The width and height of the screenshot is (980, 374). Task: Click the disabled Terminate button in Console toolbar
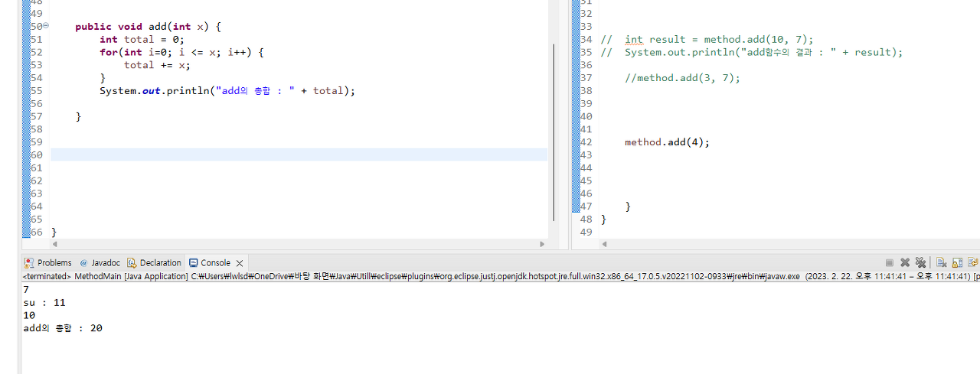point(889,262)
